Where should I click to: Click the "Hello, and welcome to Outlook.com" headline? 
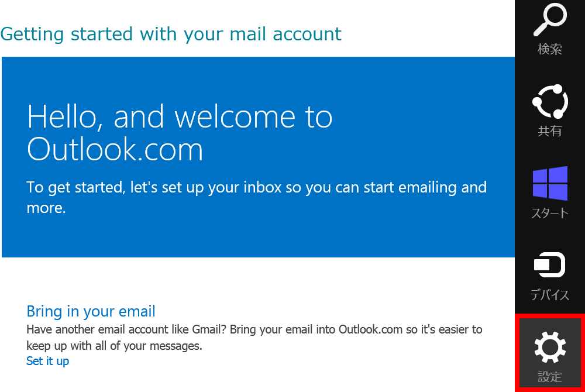[180, 132]
